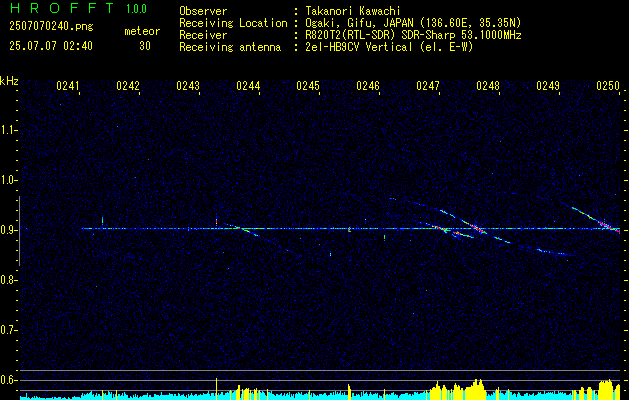Image resolution: width=629 pixels, height=400 pixels.
Task: Click the HROFFT title text
Action: (62, 8)
